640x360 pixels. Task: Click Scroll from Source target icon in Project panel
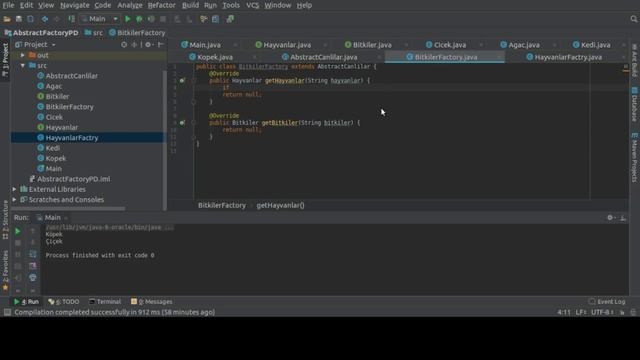(x=124, y=44)
